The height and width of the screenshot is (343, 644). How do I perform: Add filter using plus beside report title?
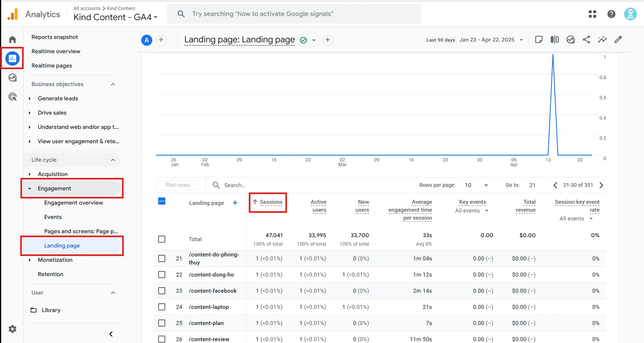point(328,40)
